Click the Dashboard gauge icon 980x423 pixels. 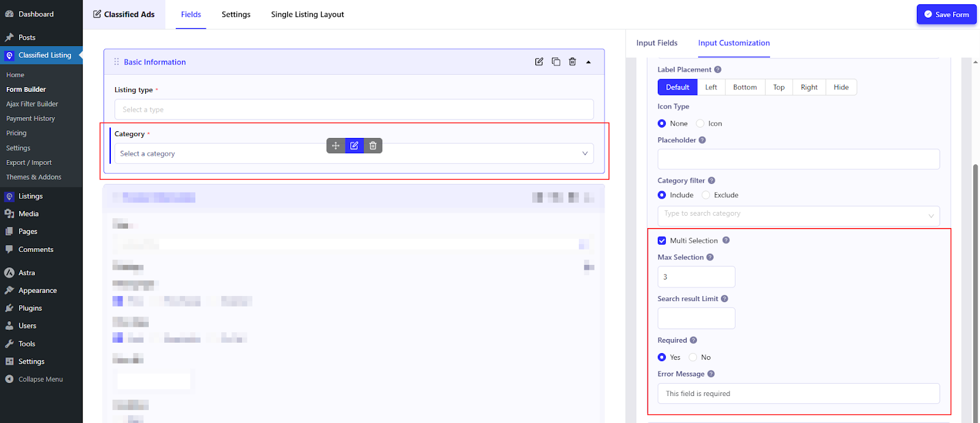click(x=9, y=14)
